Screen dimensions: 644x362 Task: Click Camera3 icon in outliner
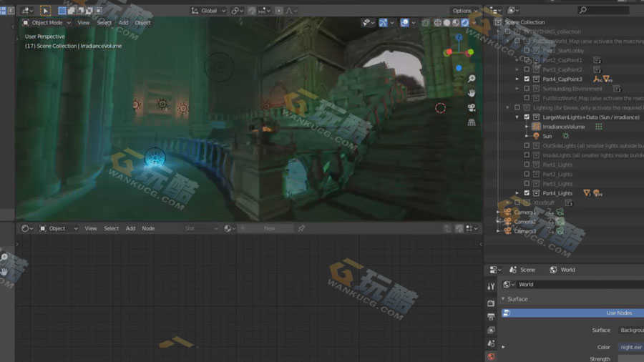pyautogui.click(x=507, y=231)
